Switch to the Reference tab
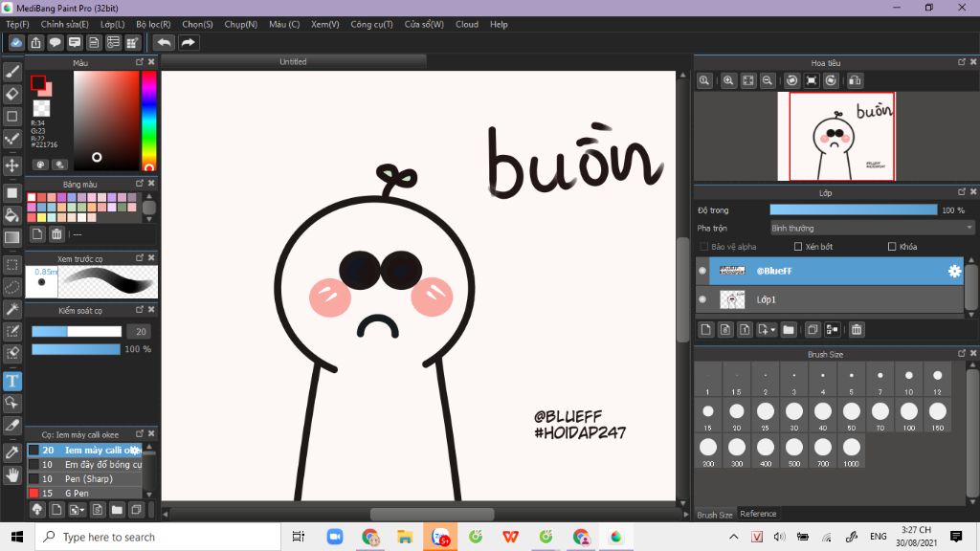This screenshot has width=980, height=551. [758, 514]
